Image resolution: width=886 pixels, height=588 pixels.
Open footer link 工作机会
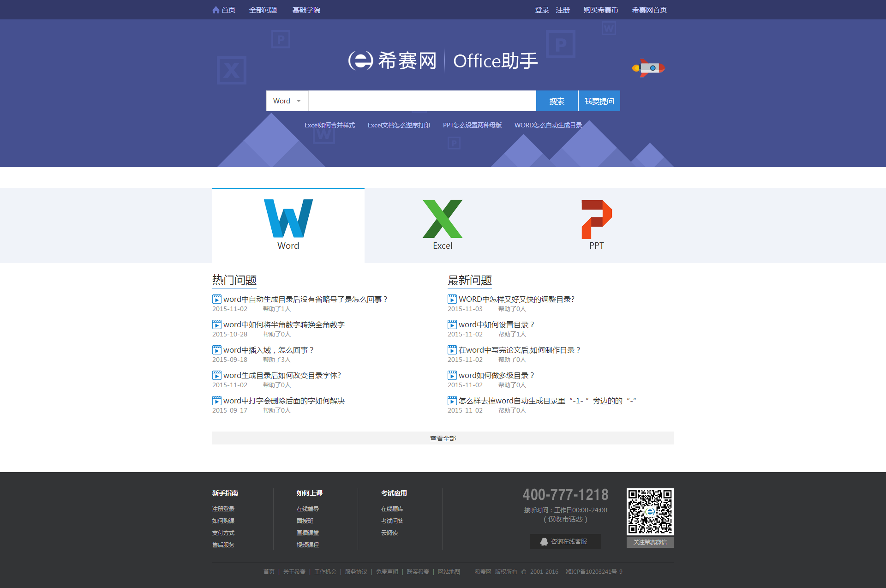tap(325, 571)
